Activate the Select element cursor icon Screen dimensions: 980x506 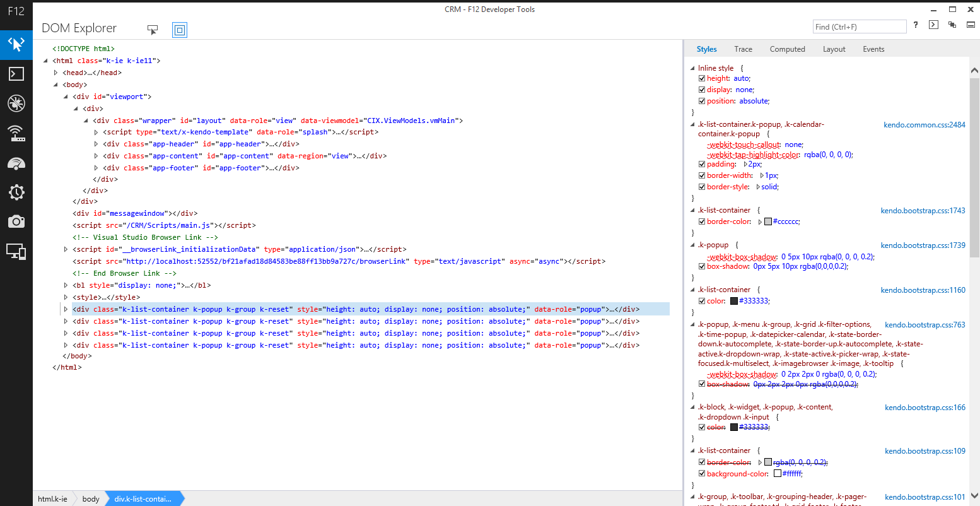pyautogui.click(x=153, y=30)
